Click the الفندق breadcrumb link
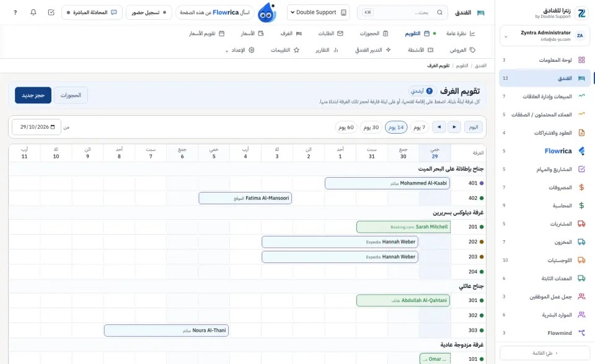 point(480,66)
